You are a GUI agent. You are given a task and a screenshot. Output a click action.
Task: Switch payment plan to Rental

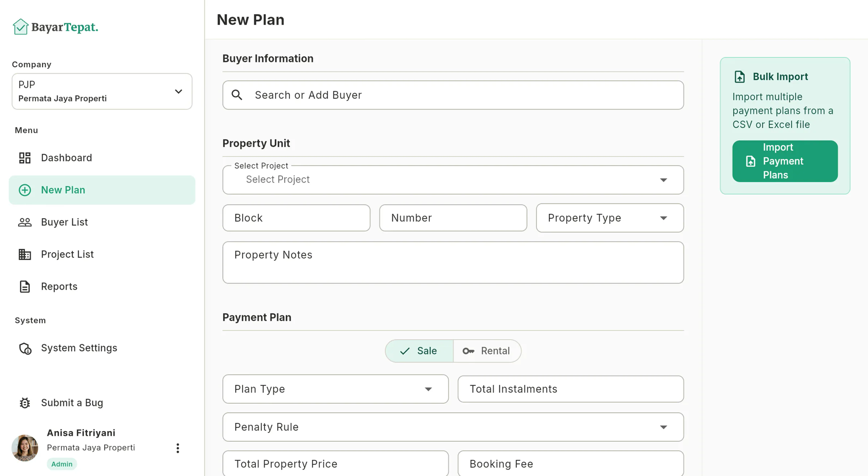coord(487,351)
